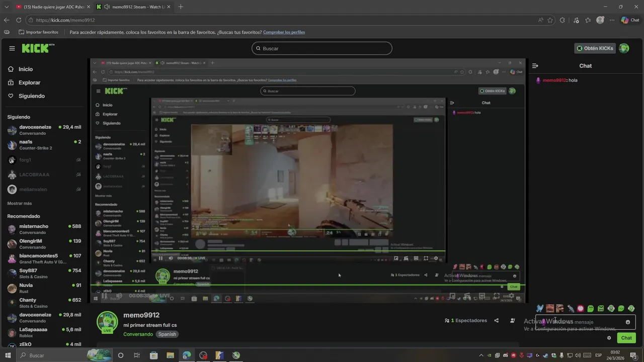The width and height of the screenshot is (644, 362).
Task: Open biancamoontes5 Grand Theft Auto channel
Action: [x=44, y=258]
